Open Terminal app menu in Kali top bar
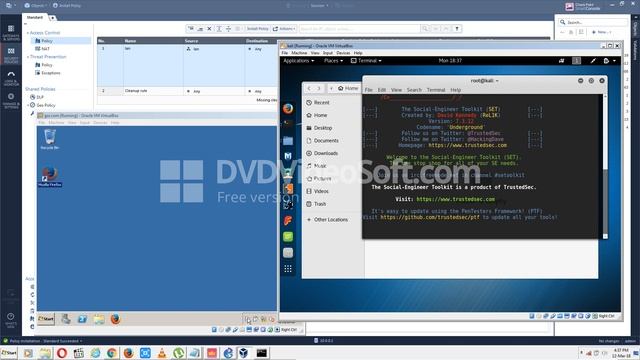This screenshot has height=360, width=640. coord(366,61)
